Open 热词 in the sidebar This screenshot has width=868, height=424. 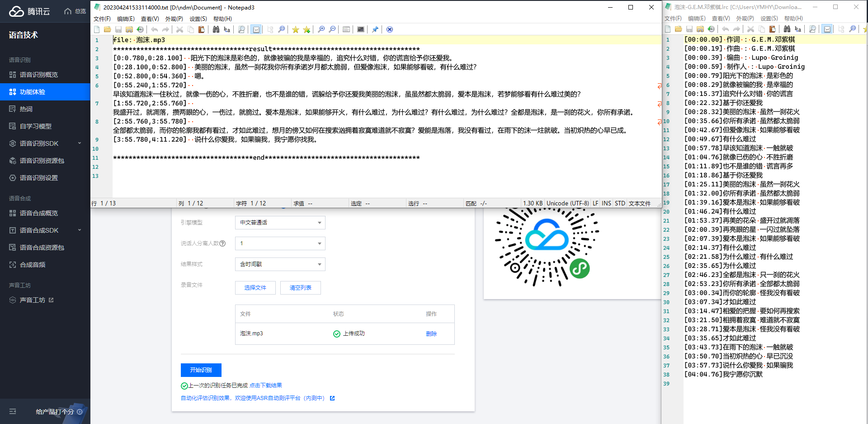45,109
